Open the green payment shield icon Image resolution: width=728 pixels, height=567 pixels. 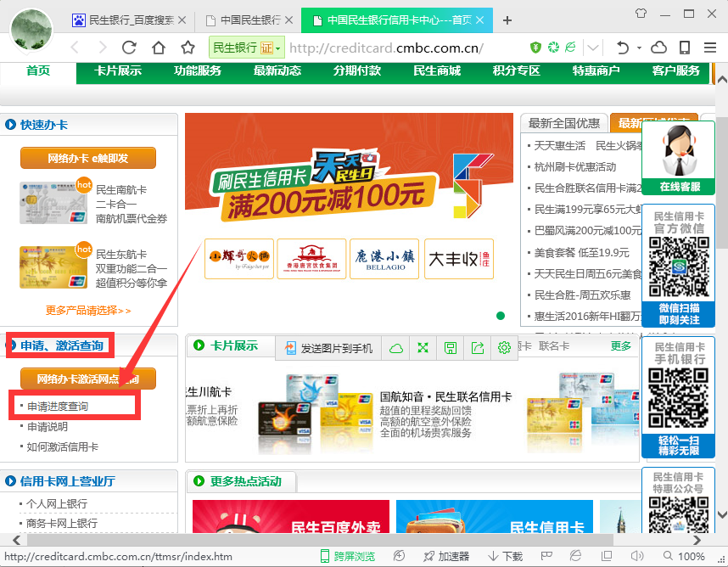(x=535, y=48)
